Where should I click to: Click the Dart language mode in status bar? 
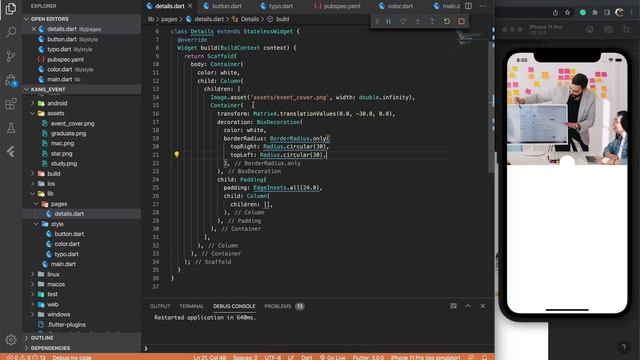click(x=307, y=357)
